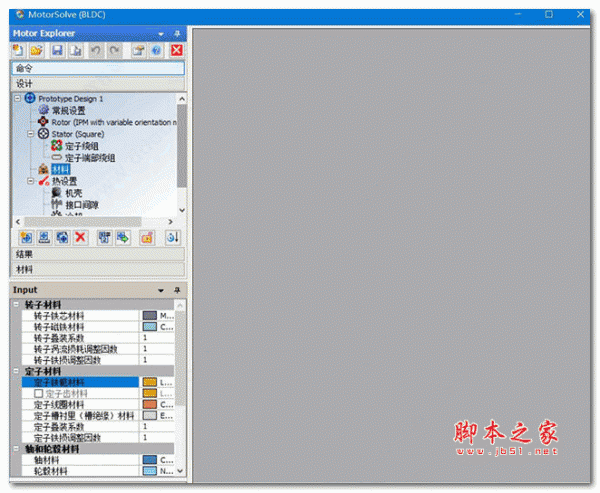Click the 转子叠装系数 value field

pyautogui.click(x=157, y=338)
